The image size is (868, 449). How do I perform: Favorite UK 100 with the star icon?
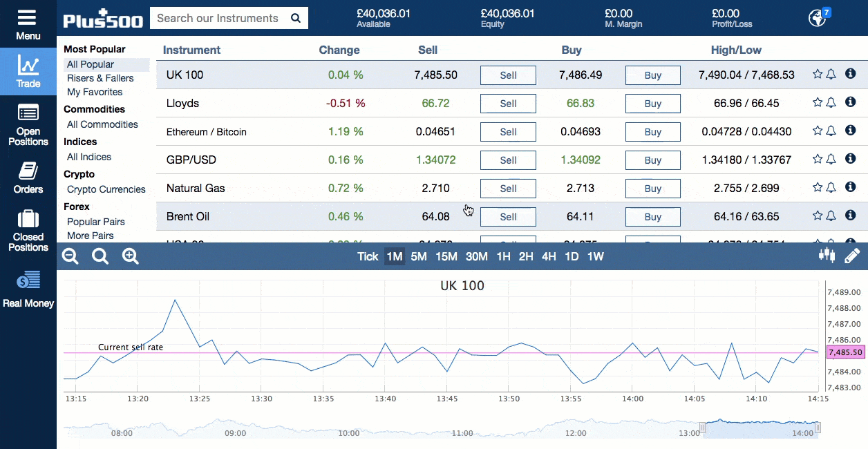817,73
